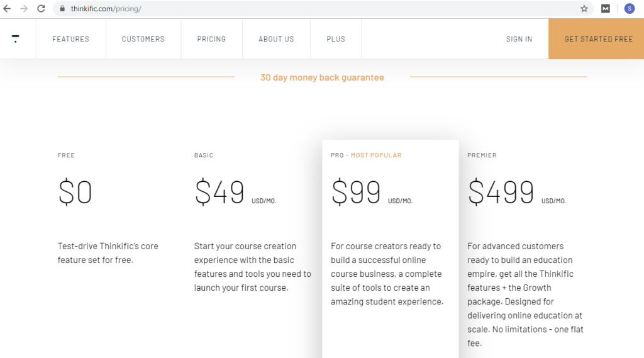This screenshot has height=358, width=644.
Task: Click the USD/MO. label beside $499
Action: pos(553,201)
